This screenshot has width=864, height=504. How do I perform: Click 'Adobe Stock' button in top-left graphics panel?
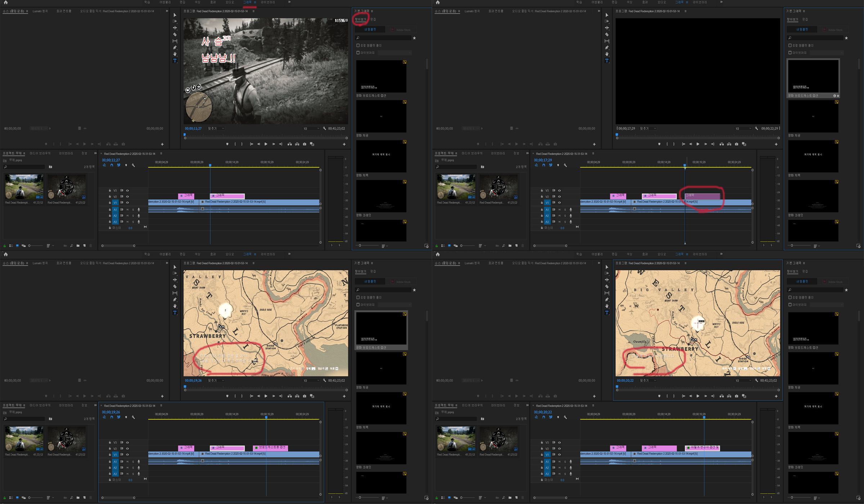pos(401,30)
